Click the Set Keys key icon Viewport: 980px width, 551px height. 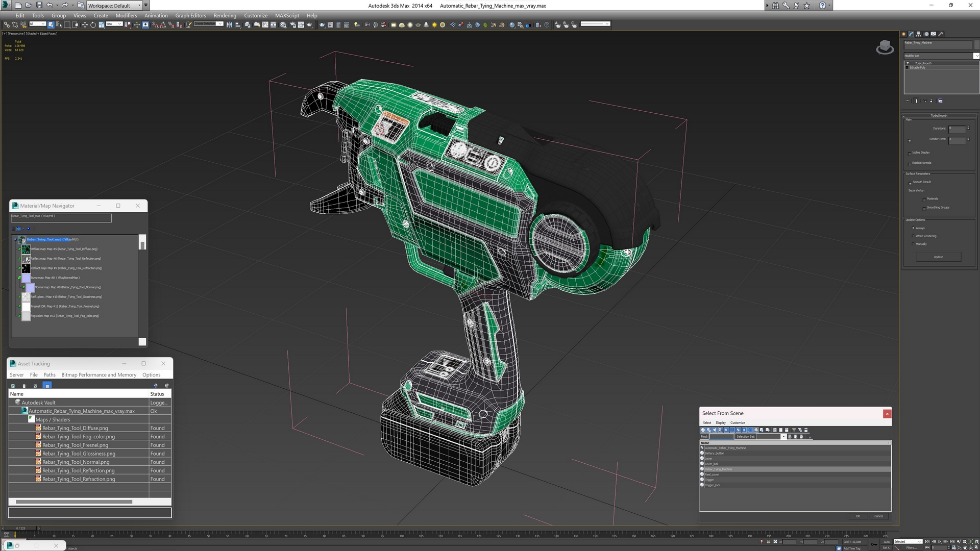click(x=874, y=544)
